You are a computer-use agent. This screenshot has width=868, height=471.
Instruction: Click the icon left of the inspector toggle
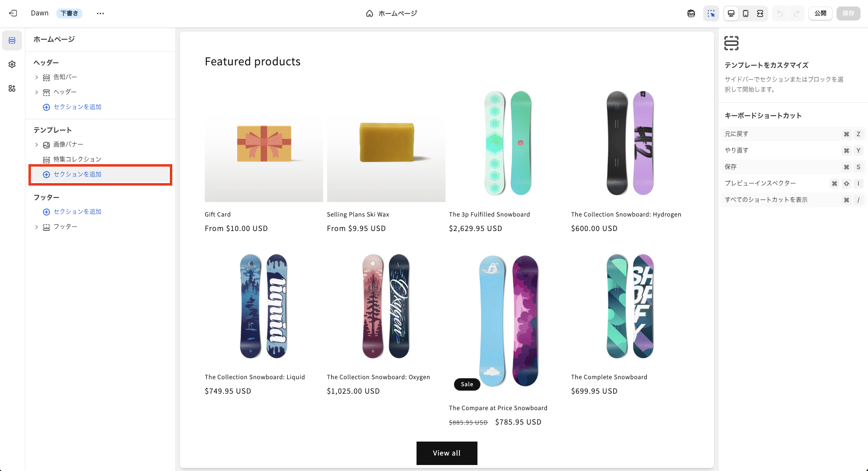coord(691,13)
